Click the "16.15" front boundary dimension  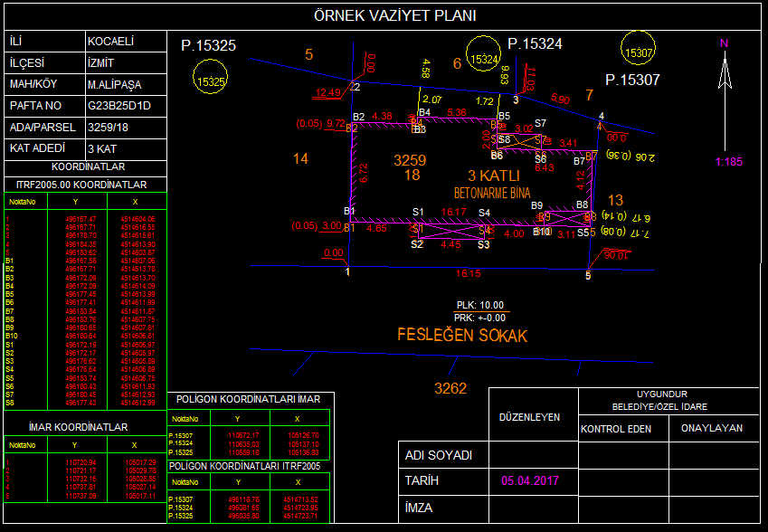click(469, 274)
